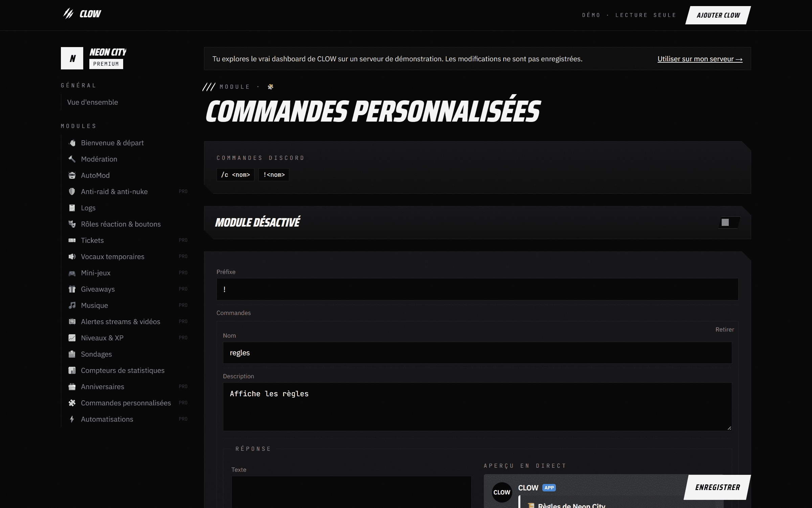Select the Musique note icon
Screen dimensions: 812x508
(72, 305)
